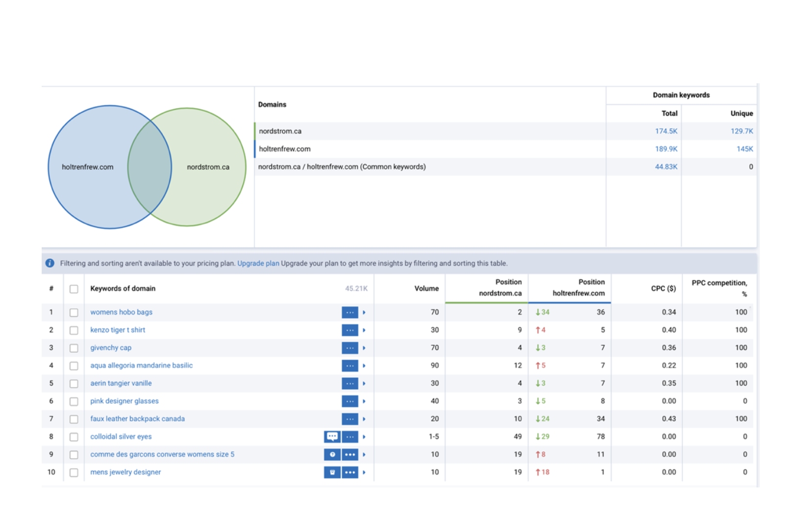Expand arrow next to aerin tangier vanille
799x532 pixels.
[364, 384]
